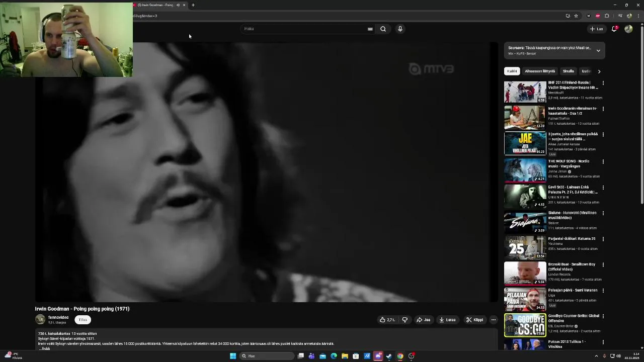The height and width of the screenshot is (362, 644).
Task: Open Chrome media controls icon
Action: [x=620, y=16]
